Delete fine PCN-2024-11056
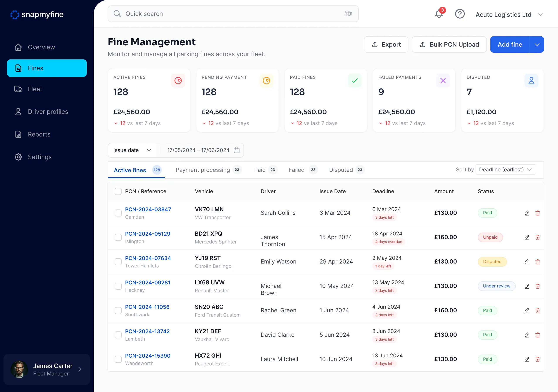The width and height of the screenshot is (558, 392). tap(538, 311)
